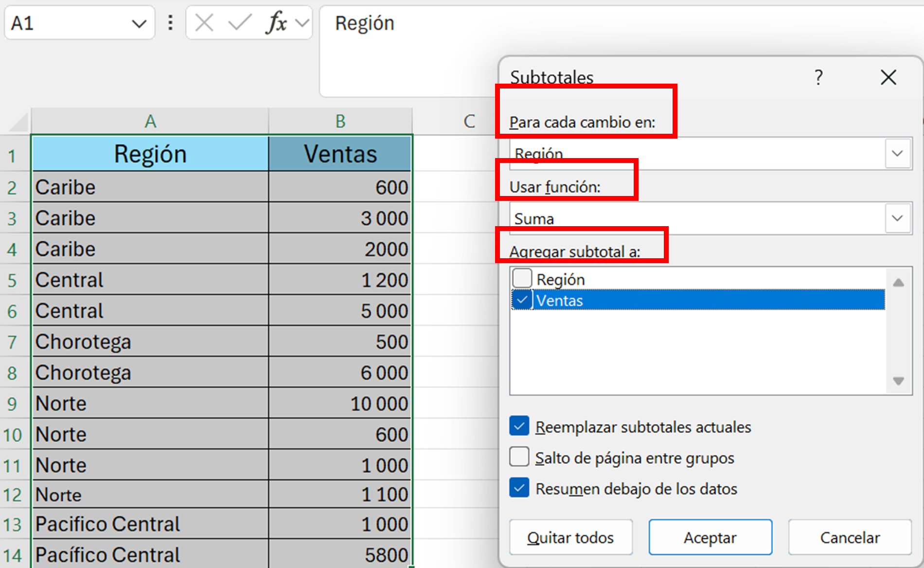The width and height of the screenshot is (924, 568).
Task: Click the cancel formula entry X icon
Action: [x=204, y=23]
